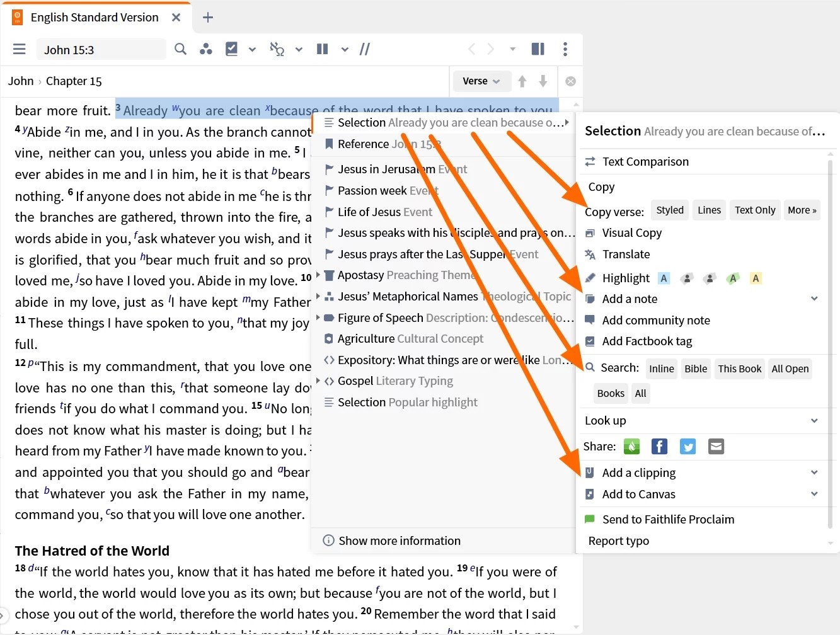
Task: Expand Add a note options
Action: [x=814, y=299]
